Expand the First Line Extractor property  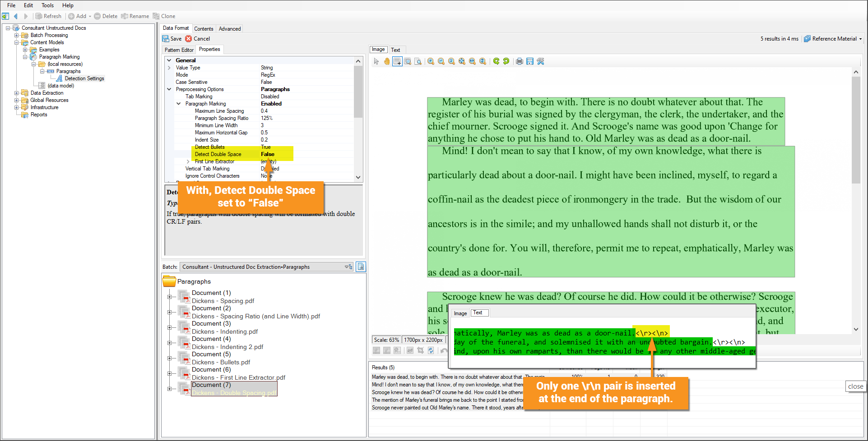(188, 161)
